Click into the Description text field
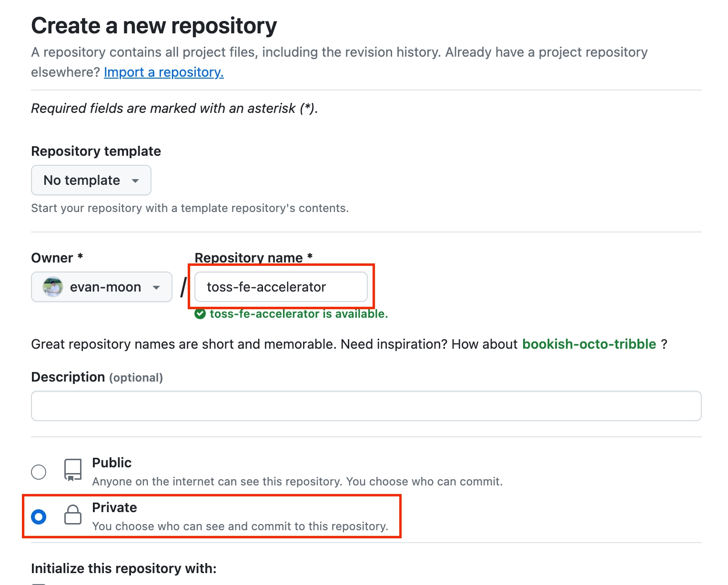Viewport: 728px width, 585px height. (366, 406)
